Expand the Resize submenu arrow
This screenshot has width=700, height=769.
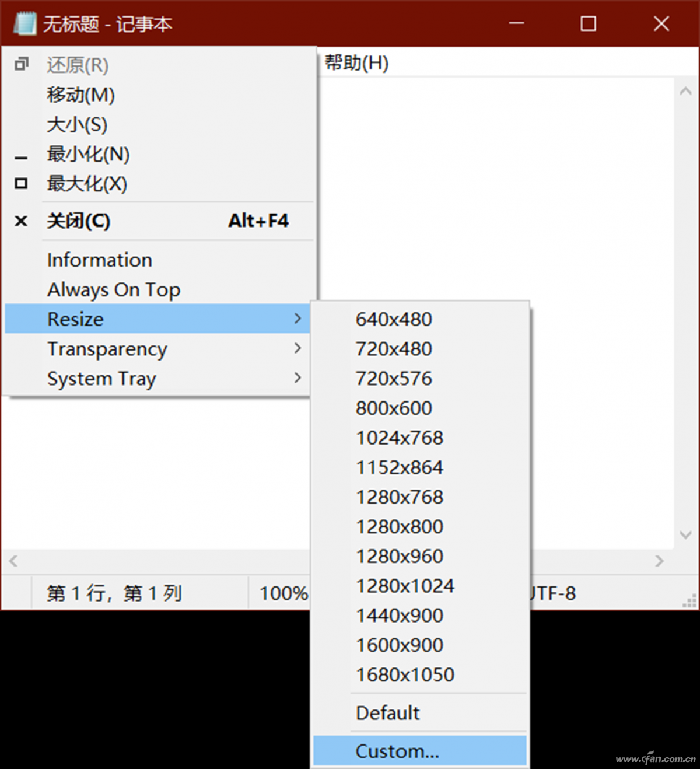297,319
